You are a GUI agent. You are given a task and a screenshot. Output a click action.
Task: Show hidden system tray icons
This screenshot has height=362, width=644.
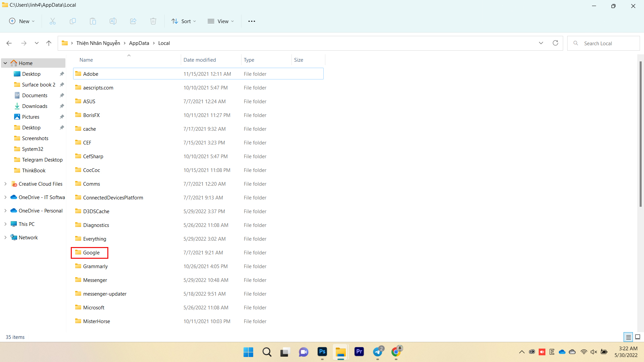(x=522, y=352)
